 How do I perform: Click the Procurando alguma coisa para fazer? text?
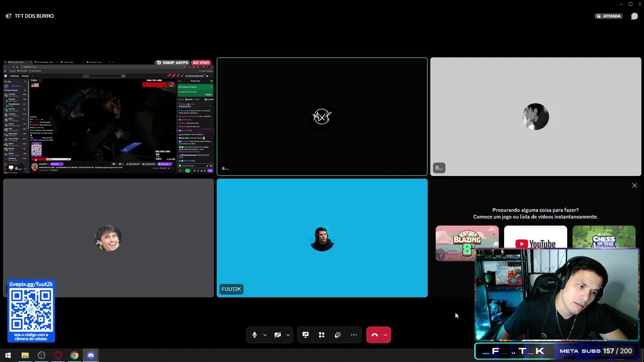tap(535, 210)
